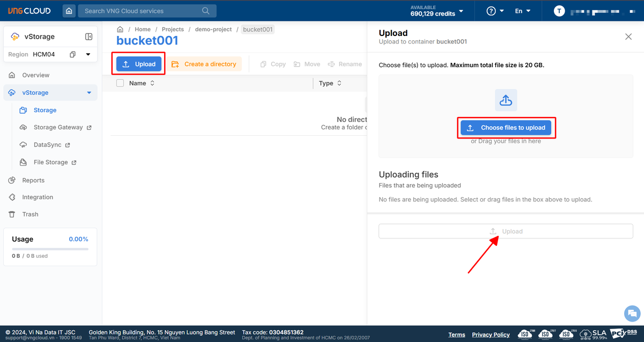Open the En language dropdown
This screenshot has width=644, height=342.
pyautogui.click(x=522, y=11)
